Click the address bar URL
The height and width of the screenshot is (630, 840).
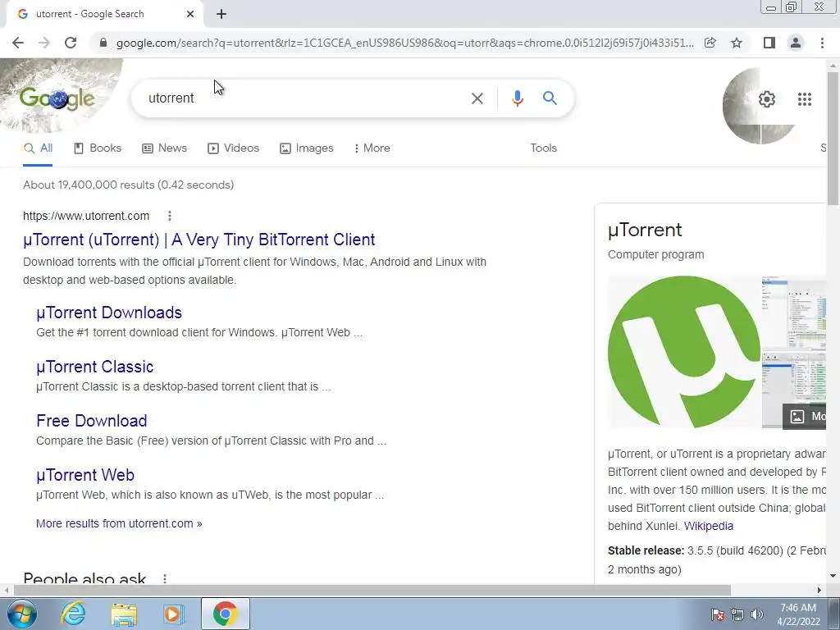click(x=404, y=43)
